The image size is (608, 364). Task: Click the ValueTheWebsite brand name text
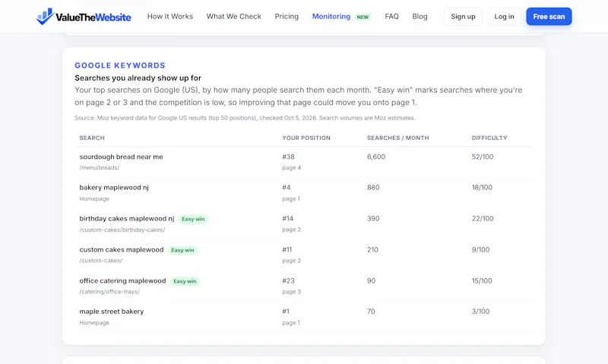tap(93, 17)
